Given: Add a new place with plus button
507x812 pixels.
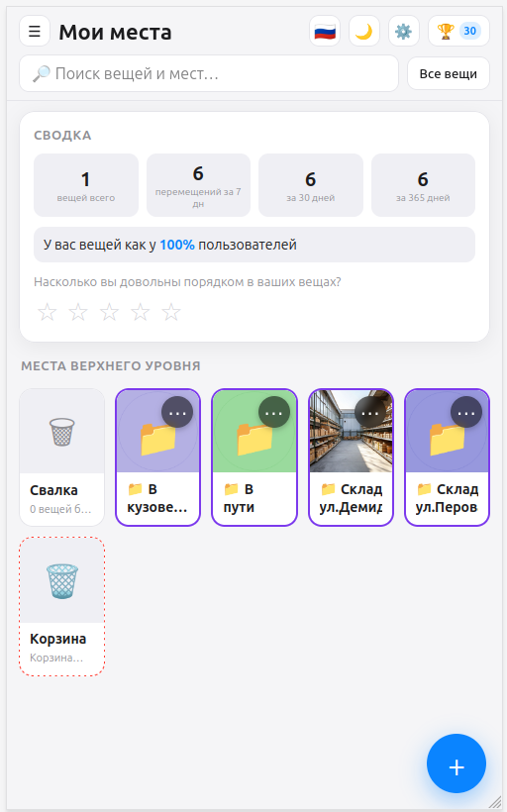Looking at the screenshot, I should coord(456,763).
